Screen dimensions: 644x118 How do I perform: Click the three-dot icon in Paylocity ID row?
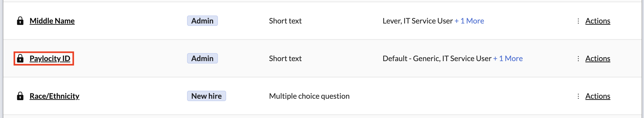click(578, 59)
